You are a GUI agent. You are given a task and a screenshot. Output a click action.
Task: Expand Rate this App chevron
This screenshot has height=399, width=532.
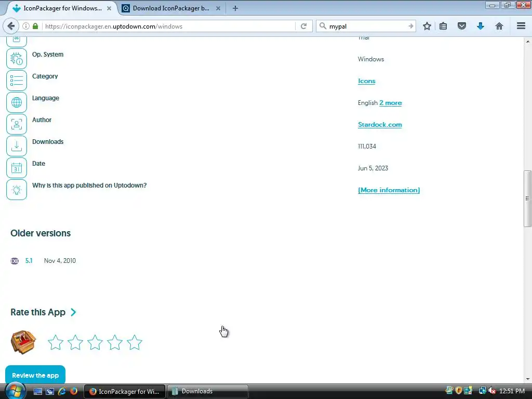73,312
